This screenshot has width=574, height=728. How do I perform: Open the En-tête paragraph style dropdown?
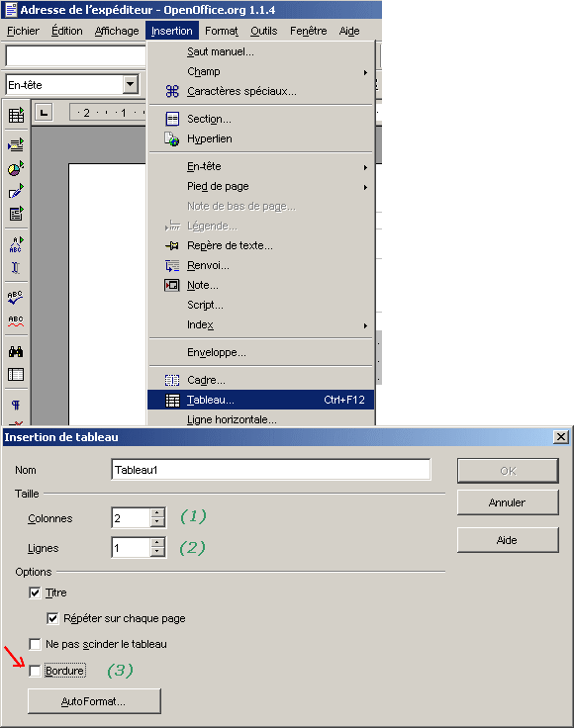click(131, 84)
